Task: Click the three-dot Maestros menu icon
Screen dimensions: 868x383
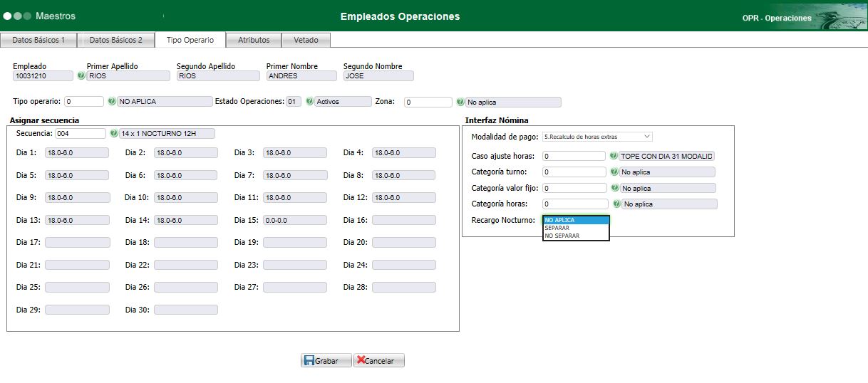Action: point(17,16)
